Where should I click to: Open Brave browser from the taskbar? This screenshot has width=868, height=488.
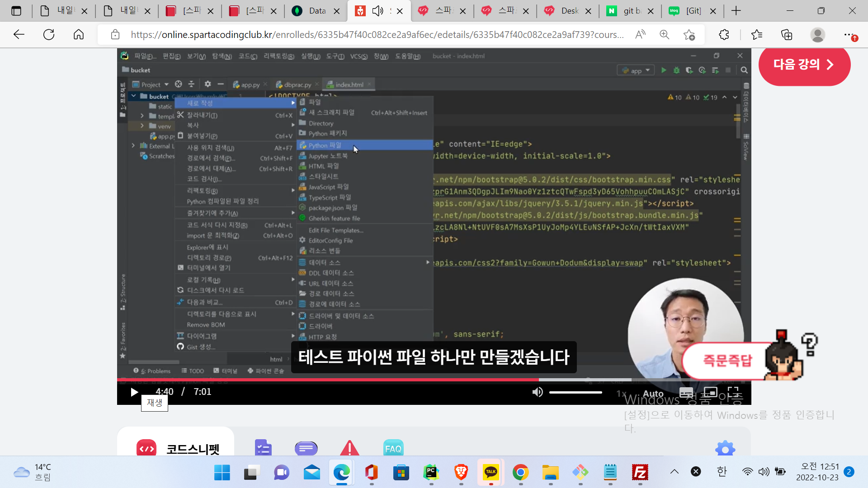click(461, 473)
